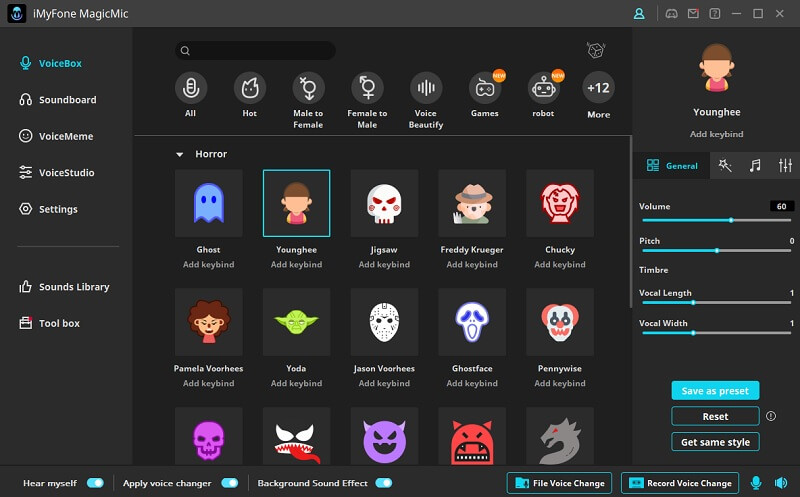Image resolution: width=800 pixels, height=497 pixels.
Task: Select the Hot voices category icon
Action: 249,88
